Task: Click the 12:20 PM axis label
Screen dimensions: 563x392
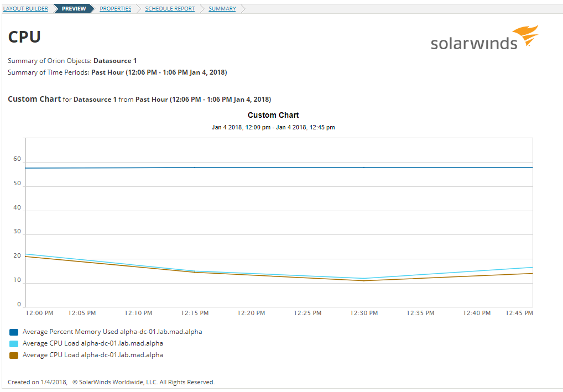Action: click(251, 313)
